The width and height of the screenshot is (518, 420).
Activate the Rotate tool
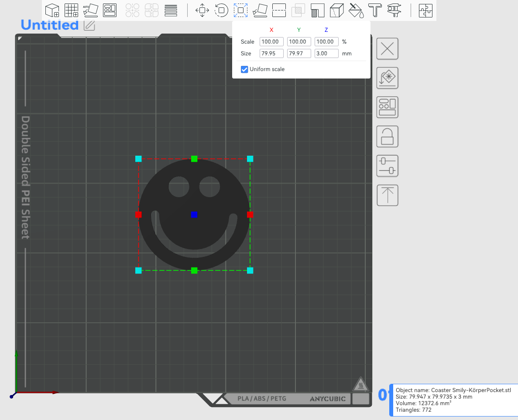[221, 10]
